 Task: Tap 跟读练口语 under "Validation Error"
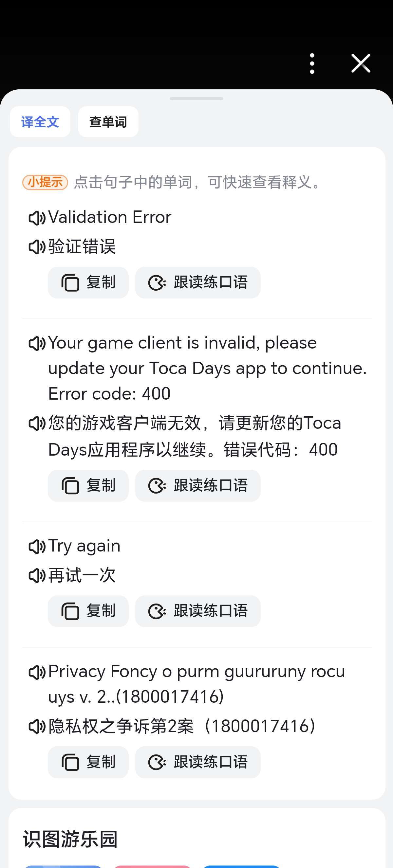pyautogui.click(x=198, y=282)
